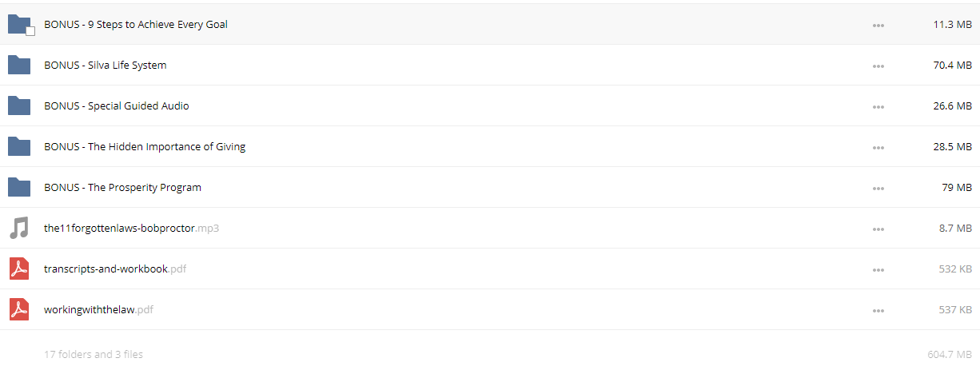
Task: Open more options for 9 Steps to Achieve Every Goal
Action: click(878, 25)
